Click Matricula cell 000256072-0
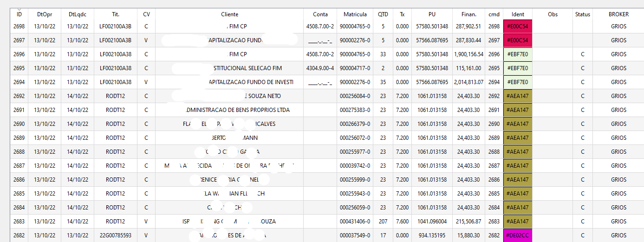644x242 pixels. point(355,138)
